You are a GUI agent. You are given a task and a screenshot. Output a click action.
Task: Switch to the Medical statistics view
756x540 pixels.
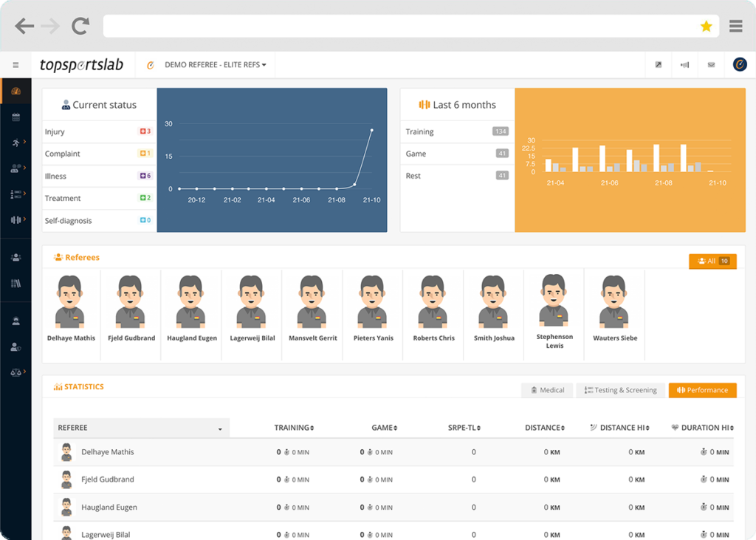click(547, 390)
